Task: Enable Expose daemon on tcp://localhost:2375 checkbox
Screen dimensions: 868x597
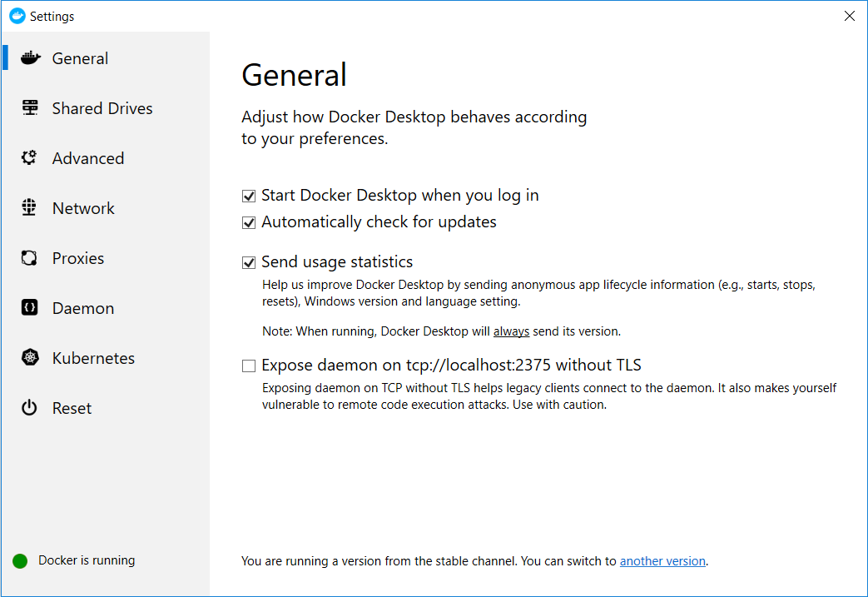Action: (x=248, y=366)
